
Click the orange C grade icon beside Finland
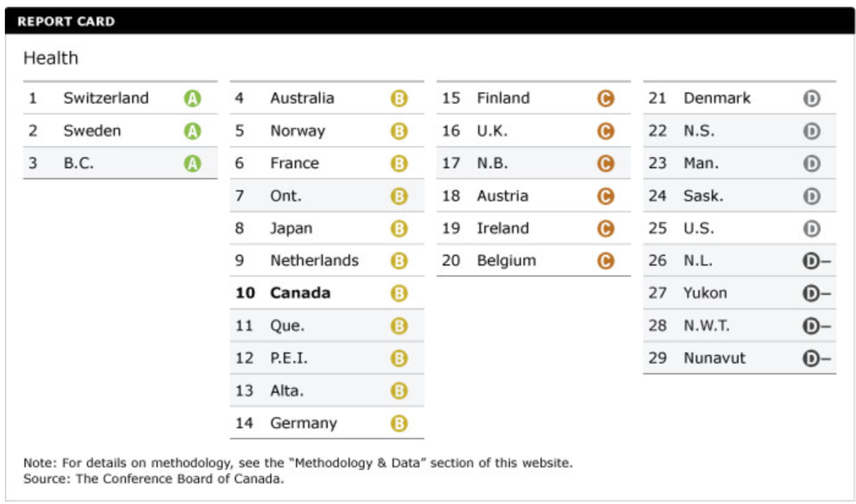[605, 99]
